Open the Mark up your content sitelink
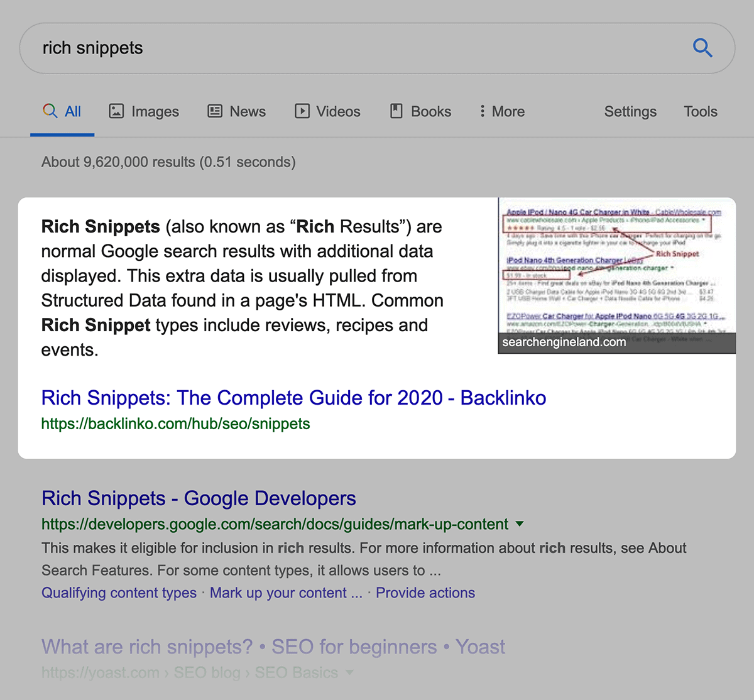The image size is (754, 700). tap(286, 593)
